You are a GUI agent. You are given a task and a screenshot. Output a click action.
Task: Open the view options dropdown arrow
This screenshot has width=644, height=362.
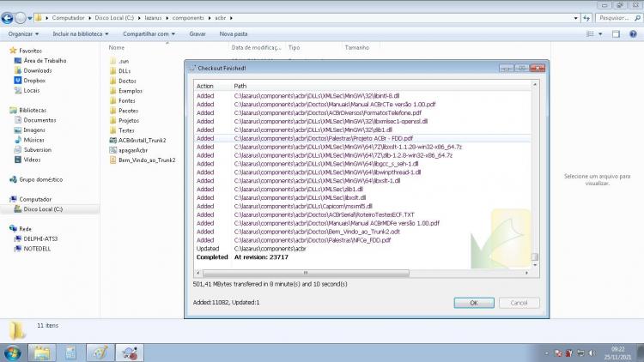click(600, 34)
